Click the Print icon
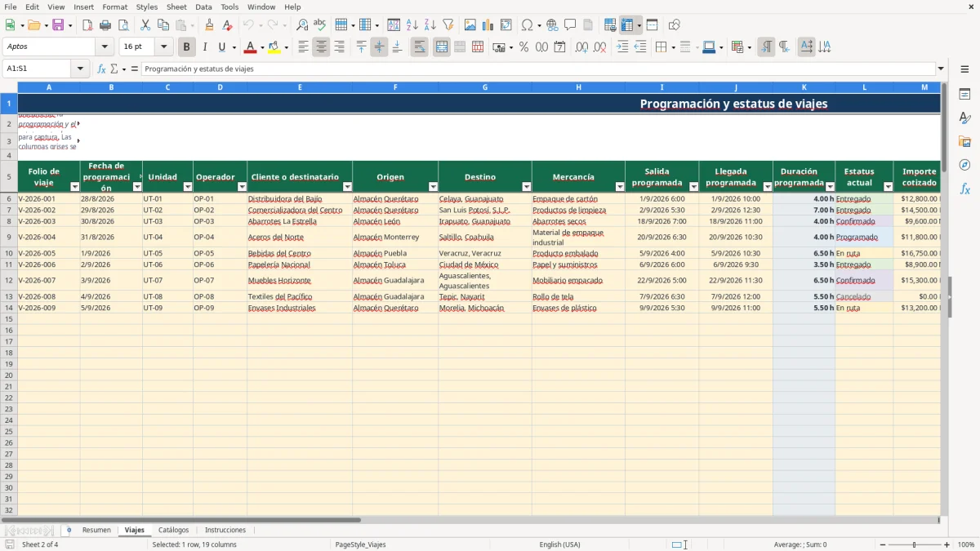Screen dimensions: 980x551 (105, 25)
